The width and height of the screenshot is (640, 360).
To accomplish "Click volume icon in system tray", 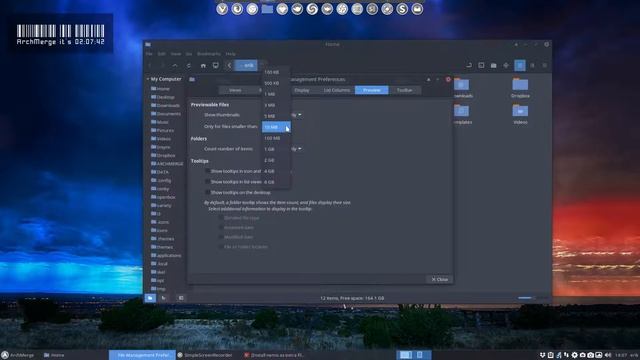I will pyautogui.click(x=608, y=355).
